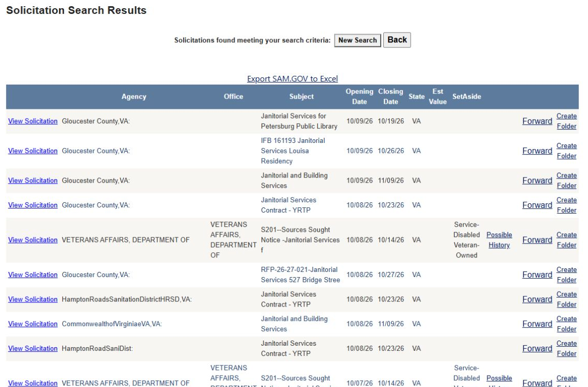Select closing date 10/26/26
The height and width of the screenshot is (387, 588).
[391, 151]
